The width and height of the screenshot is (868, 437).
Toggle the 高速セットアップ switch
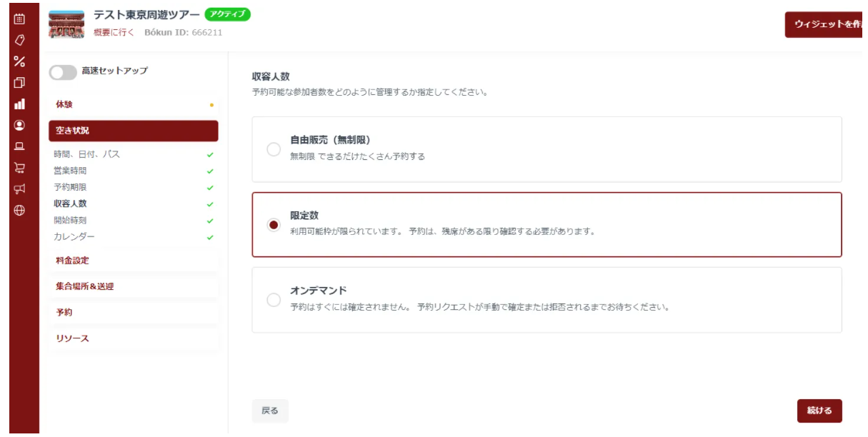63,73
